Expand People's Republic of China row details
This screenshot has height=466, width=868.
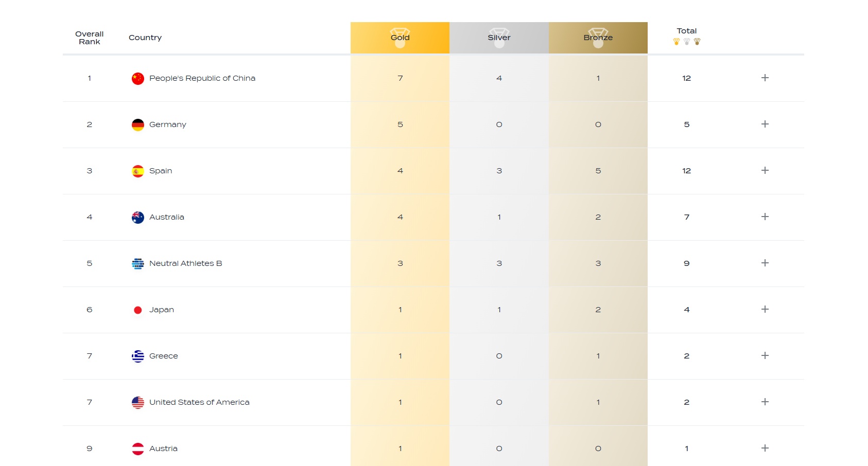click(765, 78)
